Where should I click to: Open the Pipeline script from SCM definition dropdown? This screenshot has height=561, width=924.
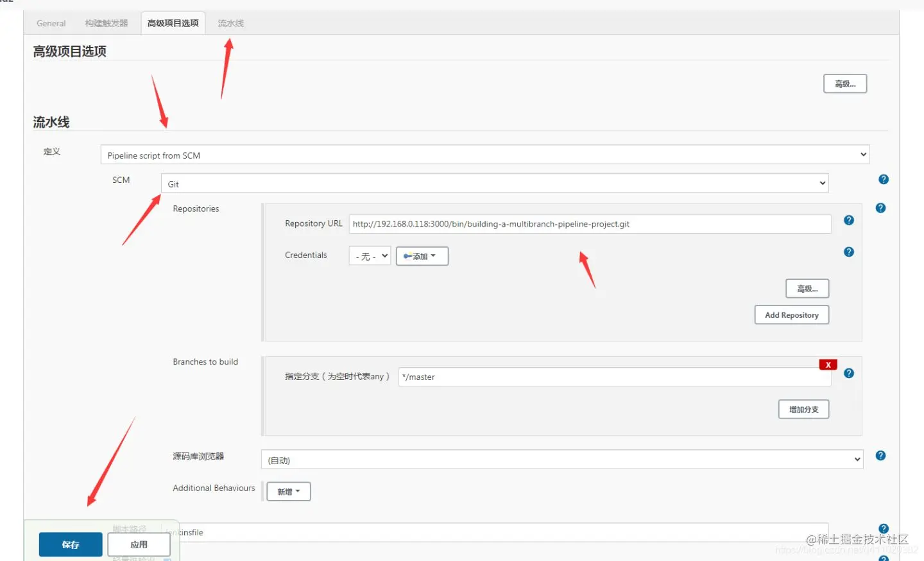click(485, 155)
